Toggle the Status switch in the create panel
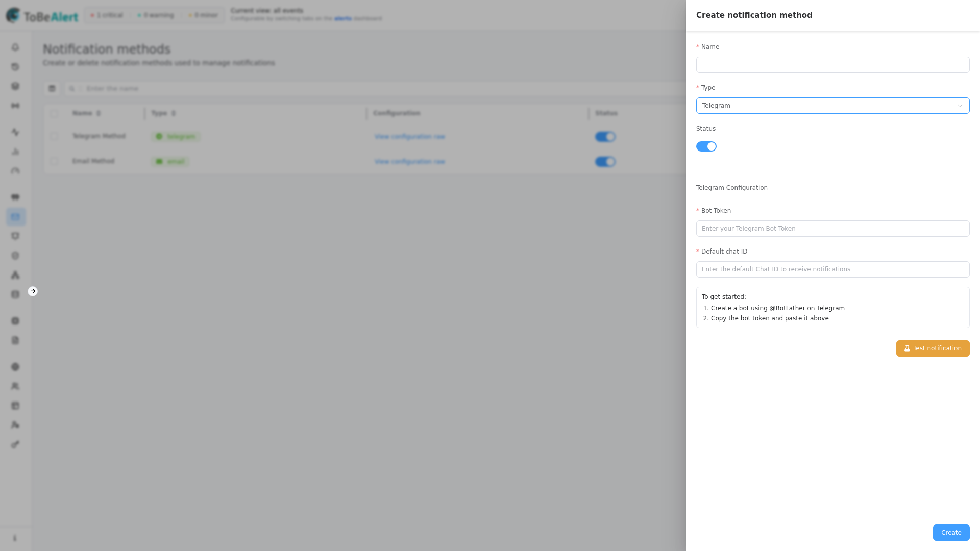The height and width of the screenshot is (551, 980). pyautogui.click(x=706, y=146)
